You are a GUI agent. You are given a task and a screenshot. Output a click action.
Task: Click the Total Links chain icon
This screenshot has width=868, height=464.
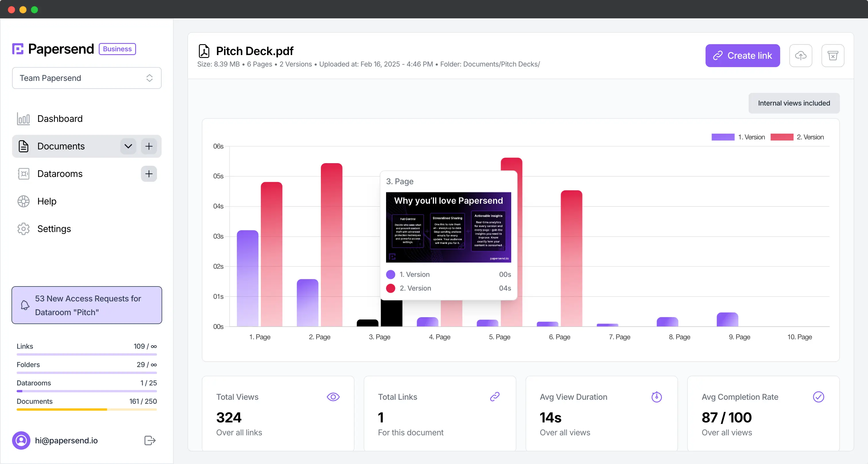point(495,396)
